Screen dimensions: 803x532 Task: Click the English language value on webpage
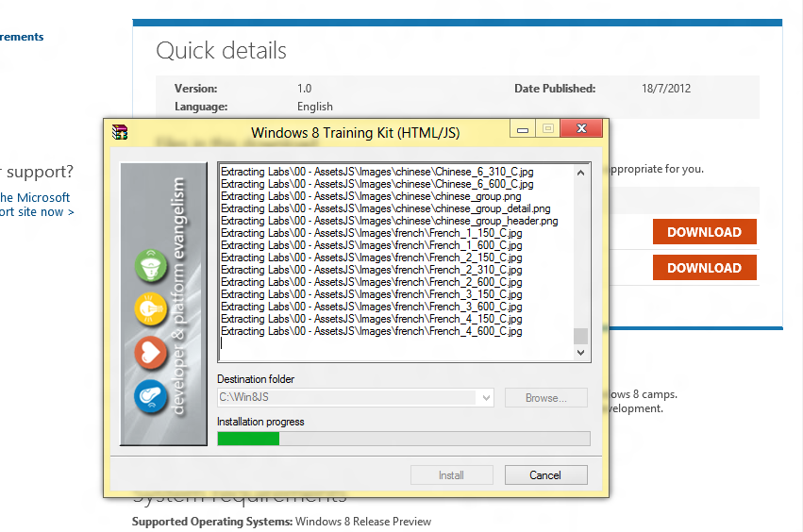(315, 107)
